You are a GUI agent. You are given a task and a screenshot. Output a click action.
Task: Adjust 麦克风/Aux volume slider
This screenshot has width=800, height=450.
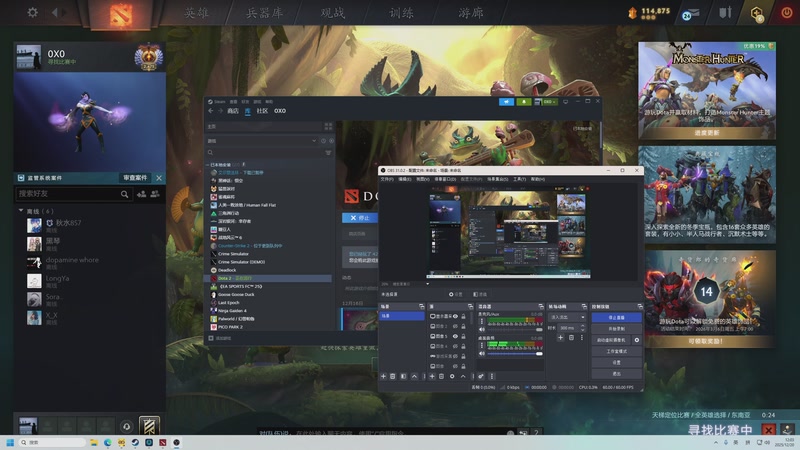point(515,330)
